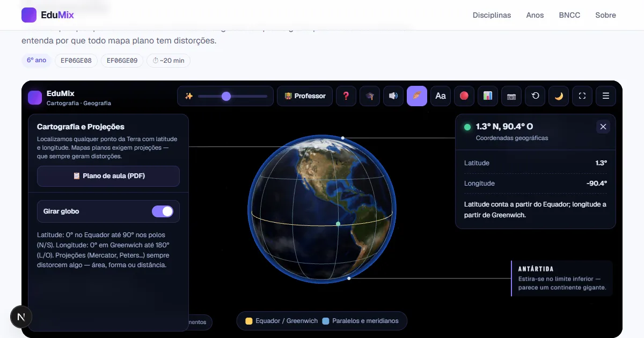Adjust the toolbar effects slider
Viewport: 644px width, 338px height.
point(232,96)
